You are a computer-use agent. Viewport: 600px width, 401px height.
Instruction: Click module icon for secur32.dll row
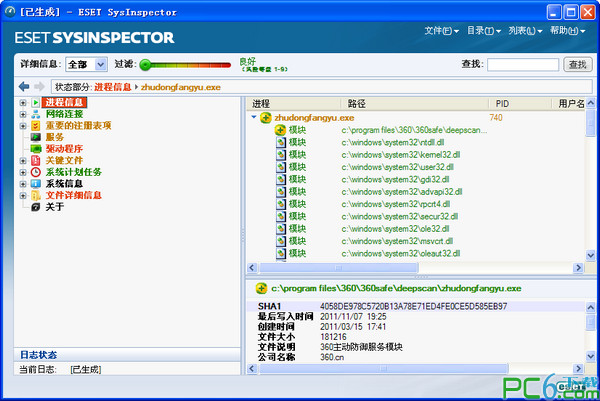281,216
